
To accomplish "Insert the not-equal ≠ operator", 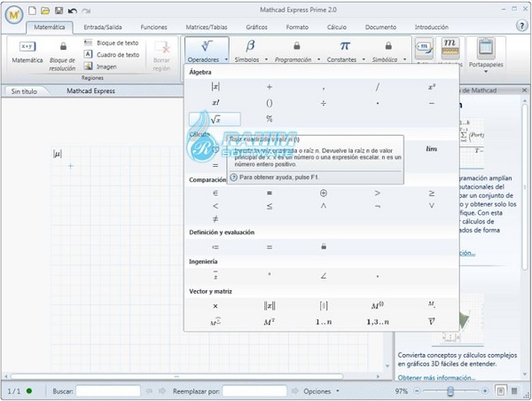I will 215,219.
